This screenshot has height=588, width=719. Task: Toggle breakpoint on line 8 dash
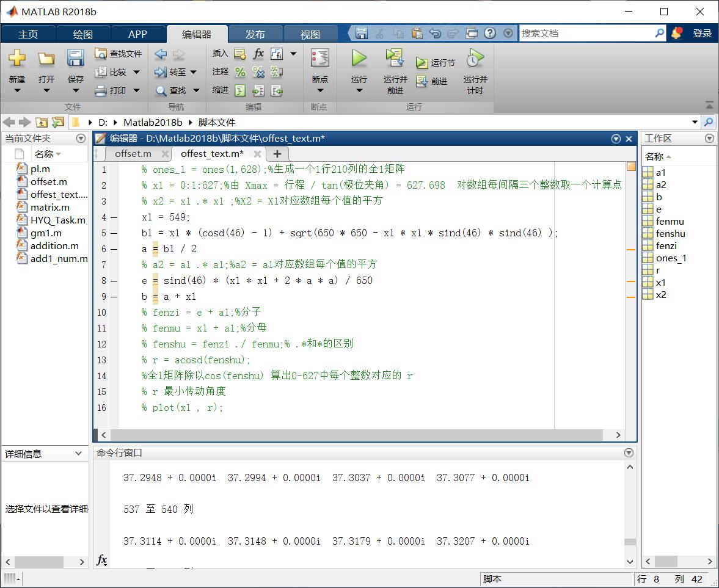114,280
